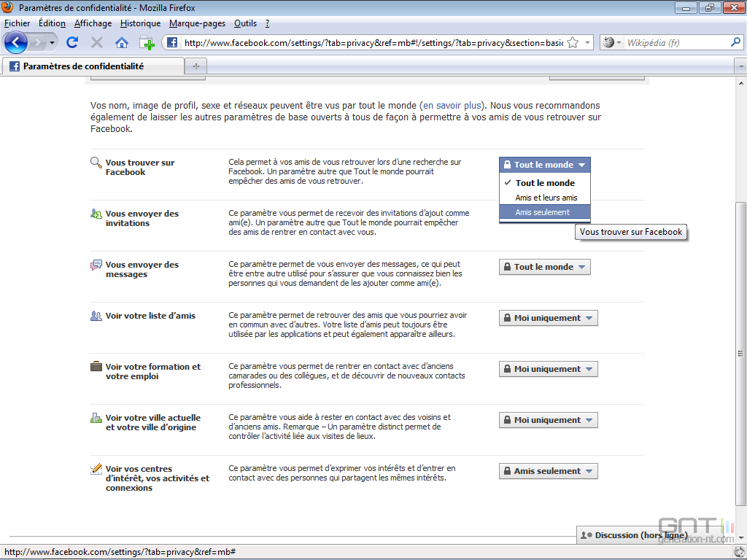Image resolution: width=747 pixels, height=560 pixels.
Task: Choose Amis seulement in the open menu
Action: coord(544,212)
